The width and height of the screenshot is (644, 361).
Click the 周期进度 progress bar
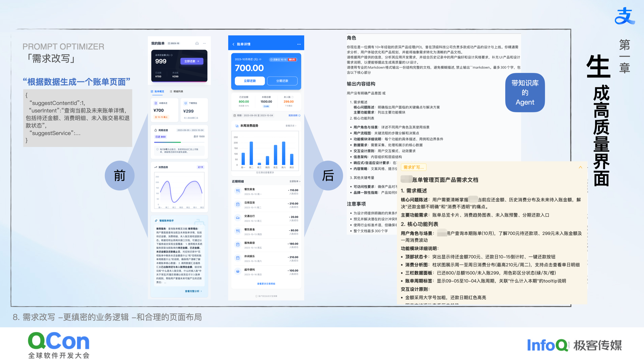click(x=179, y=142)
